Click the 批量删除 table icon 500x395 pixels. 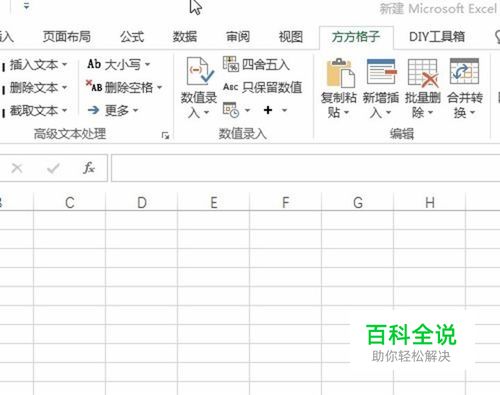pos(423,73)
